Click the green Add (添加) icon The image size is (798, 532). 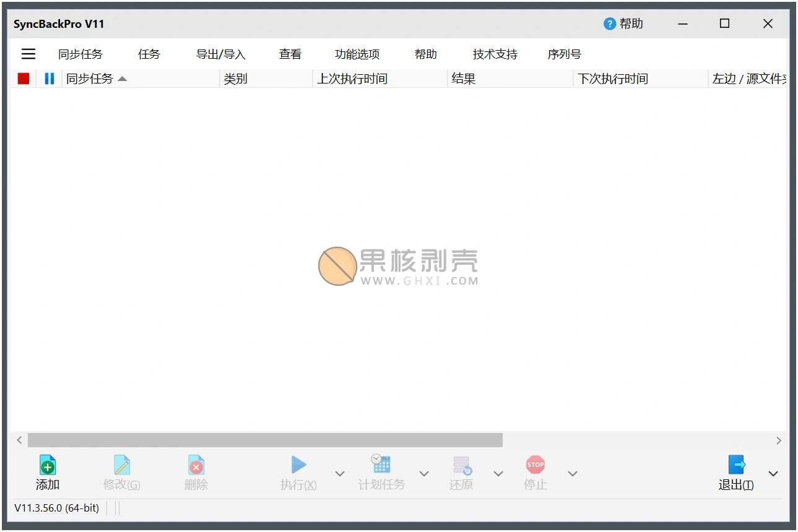point(48,465)
